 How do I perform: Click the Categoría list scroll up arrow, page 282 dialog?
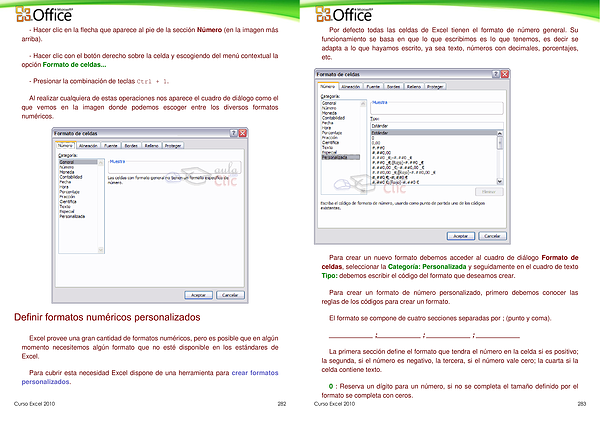pyautogui.click(x=101, y=163)
